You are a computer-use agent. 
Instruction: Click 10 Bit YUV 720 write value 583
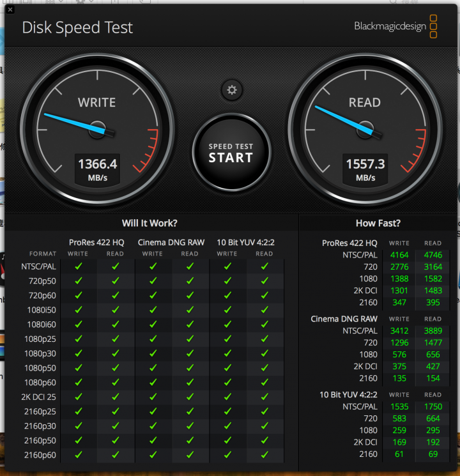[x=399, y=418]
